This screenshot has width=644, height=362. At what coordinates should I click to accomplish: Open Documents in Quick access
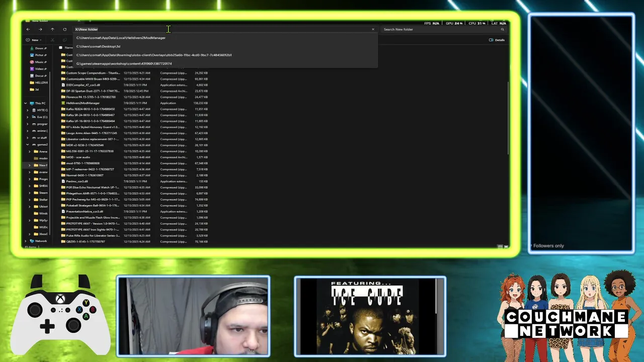pyautogui.click(x=38, y=75)
